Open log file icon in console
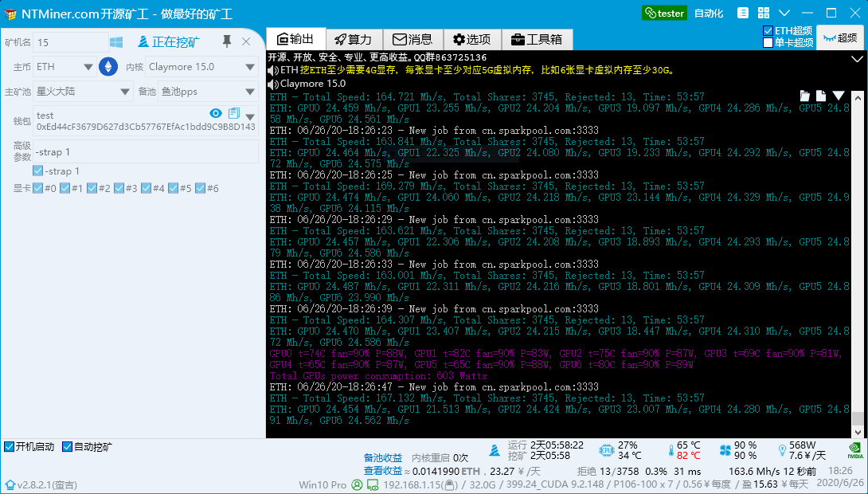 821,96
